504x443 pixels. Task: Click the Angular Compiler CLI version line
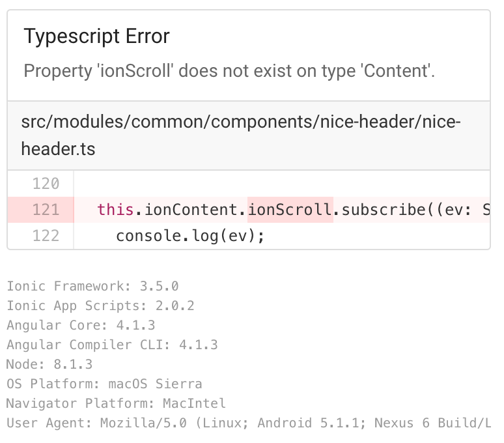pyautogui.click(x=112, y=345)
